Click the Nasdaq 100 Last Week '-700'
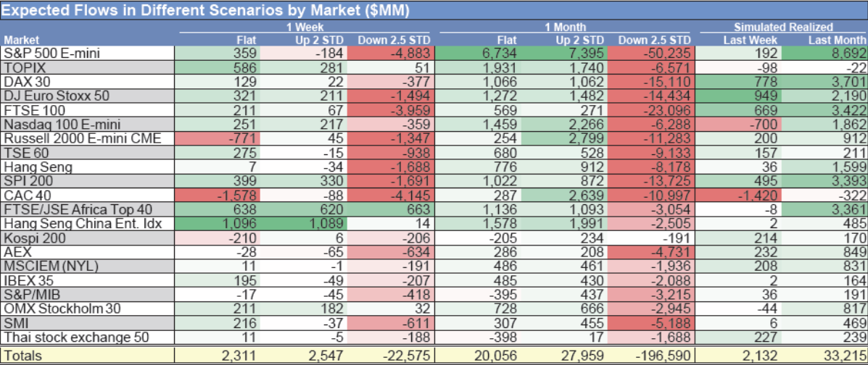868x365 pixels. 763,125
